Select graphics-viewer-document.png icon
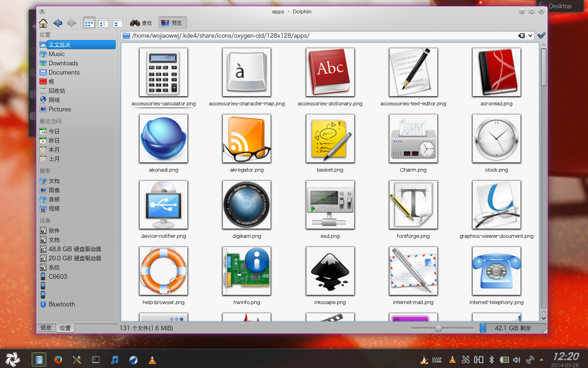 (x=497, y=205)
